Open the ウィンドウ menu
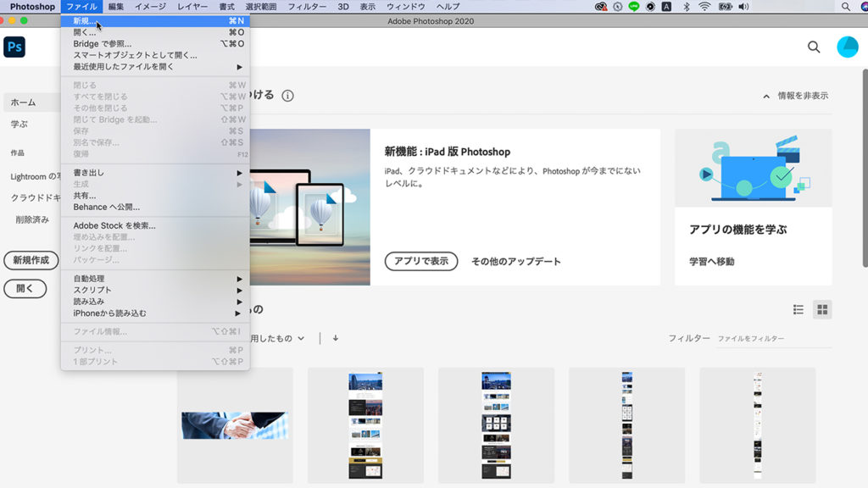The width and height of the screenshot is (868, 488). pos(406,7)
